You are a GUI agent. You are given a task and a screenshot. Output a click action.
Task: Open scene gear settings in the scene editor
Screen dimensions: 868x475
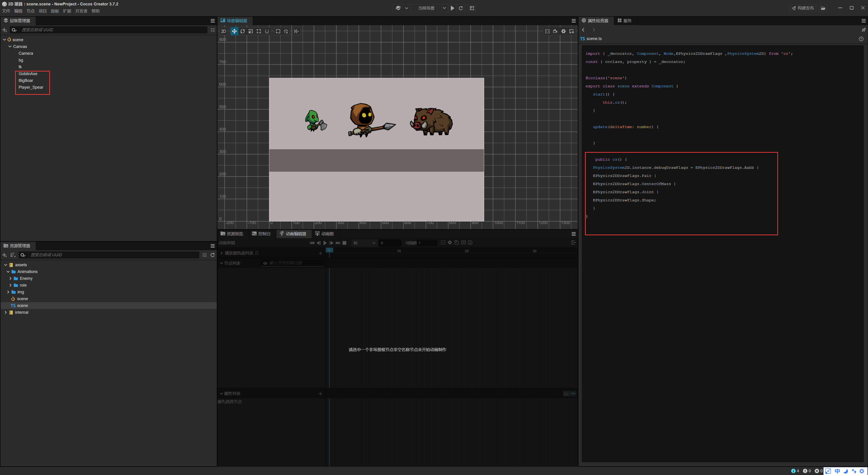click(x=563, y=31)
